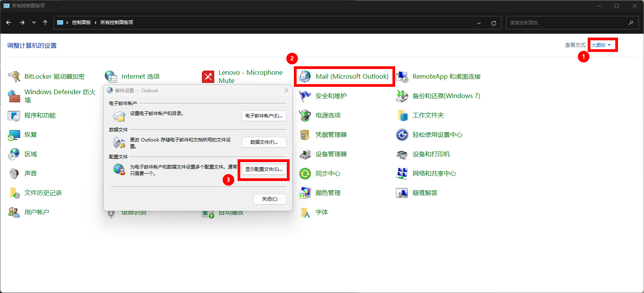The width and height of the screenshot is (644, 293).
Task: Refresh the control panel view
Action: [x=493, y=23]
